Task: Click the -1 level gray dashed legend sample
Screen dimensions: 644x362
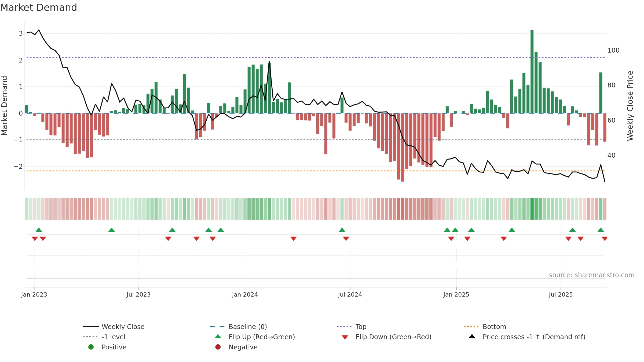Action: 90,337
